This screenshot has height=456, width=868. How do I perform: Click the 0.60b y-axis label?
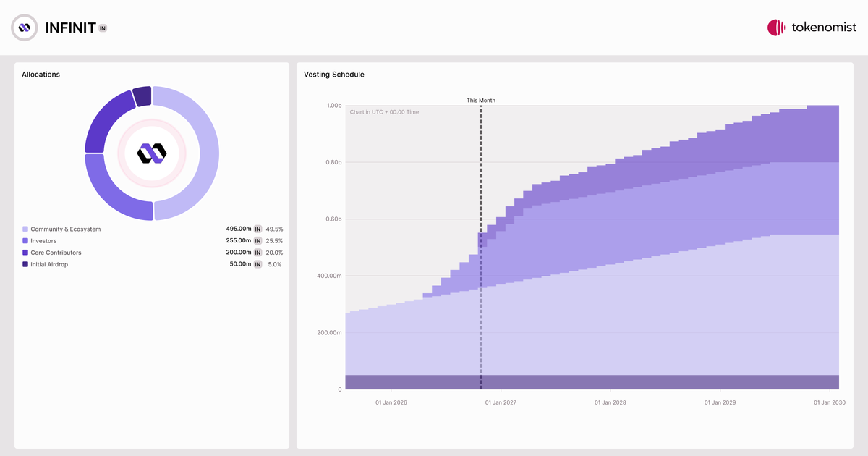tap(333, 219)
